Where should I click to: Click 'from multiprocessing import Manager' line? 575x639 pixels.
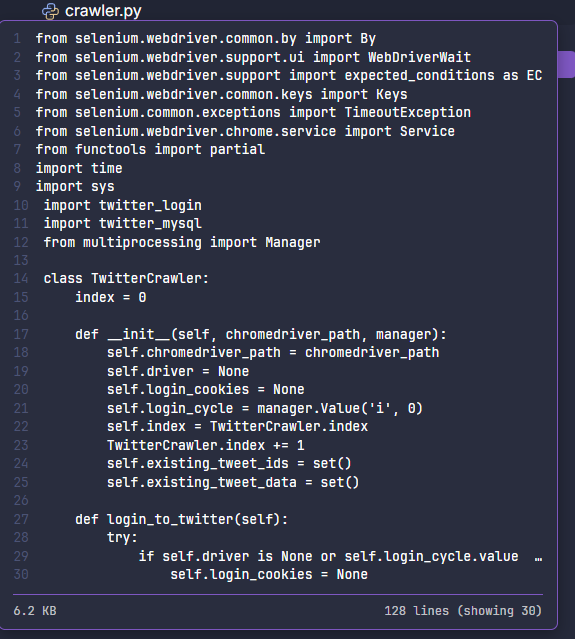(182, 242)
